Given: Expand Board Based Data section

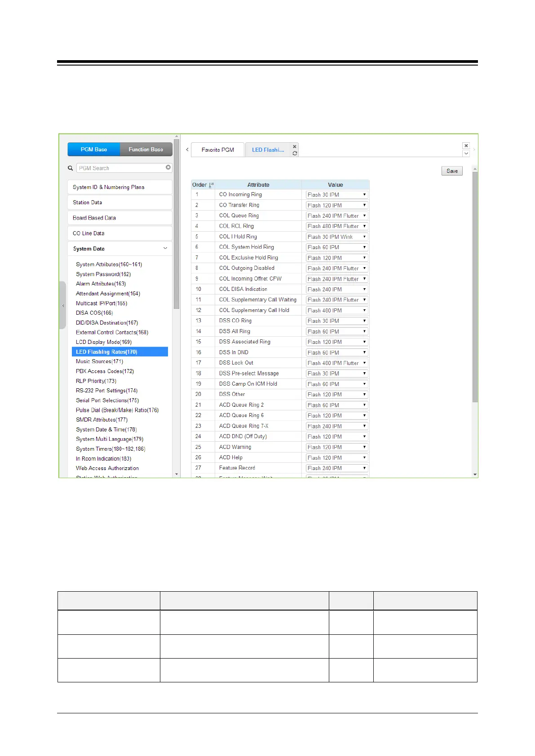Looking at the screenshot, I should [x=120, y=218].
